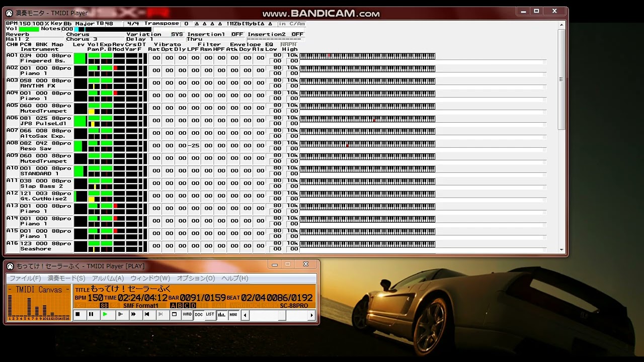Toggle port D indicator

click(193, 306)
